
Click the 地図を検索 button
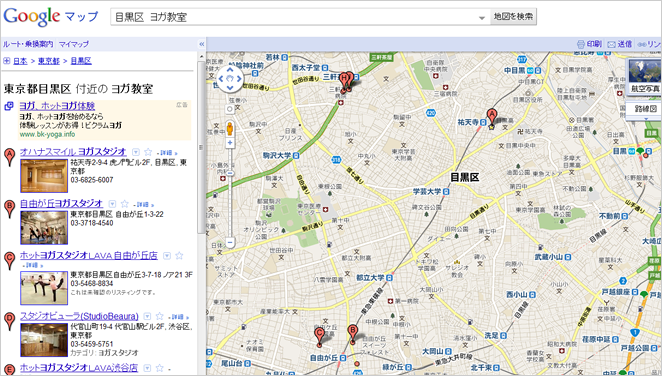(513, 16)
